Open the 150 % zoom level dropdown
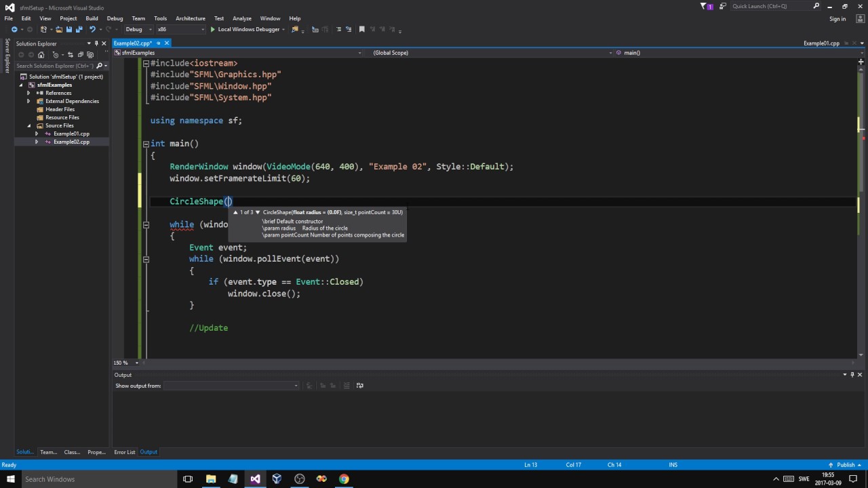 [137, 363]
